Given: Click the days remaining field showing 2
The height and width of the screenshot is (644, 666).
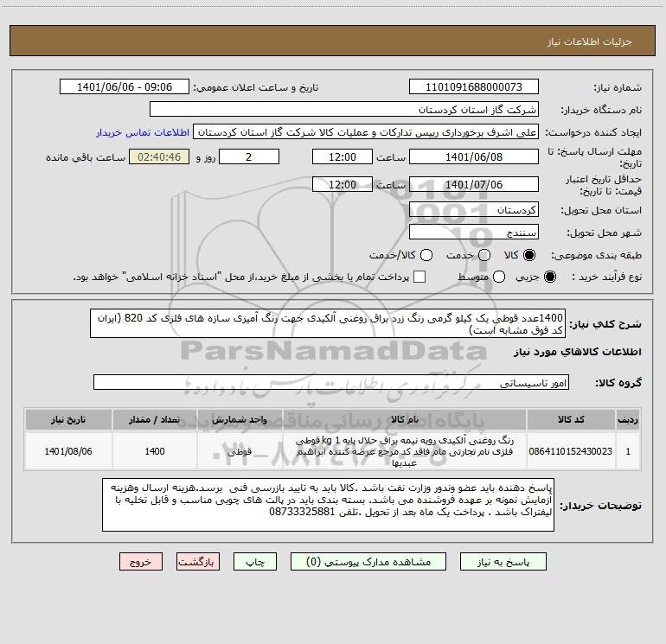Looking at the screenshot, I should (x=249, y=156).
